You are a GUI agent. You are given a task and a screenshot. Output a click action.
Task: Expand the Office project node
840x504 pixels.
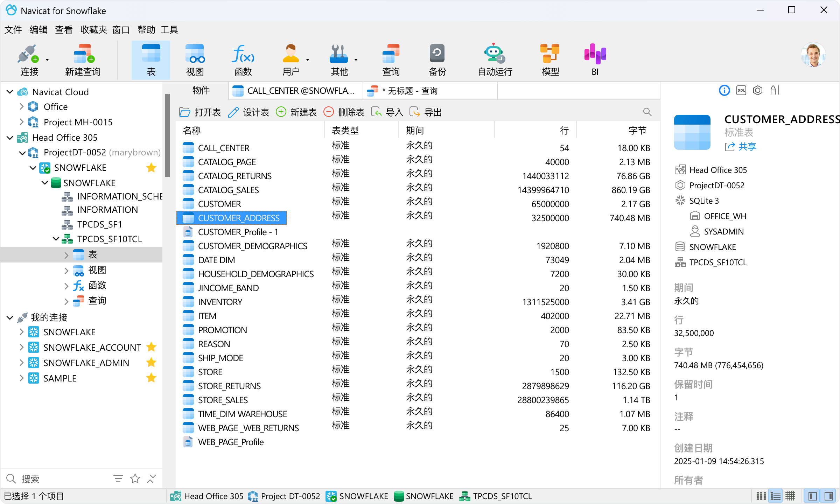tap(22, 107)
